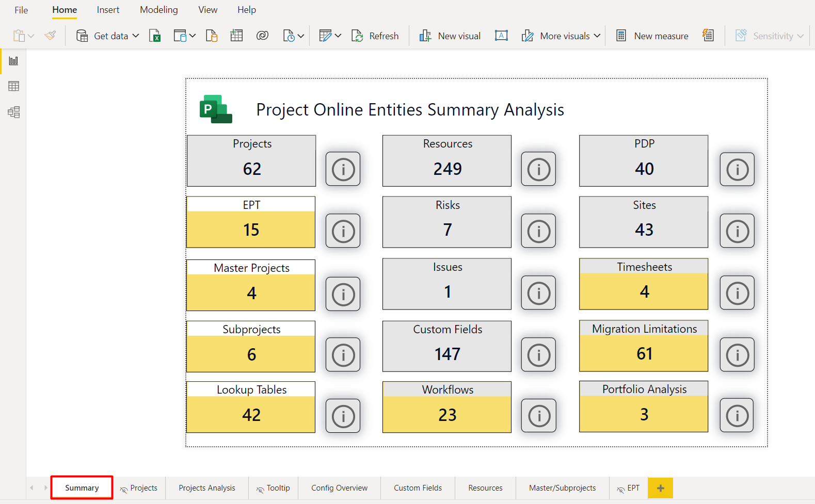Image resolution: width=815 pixels, height=504 pixels.
Task: Open Excel workbook data source icon
Action: tap(155, 36)
